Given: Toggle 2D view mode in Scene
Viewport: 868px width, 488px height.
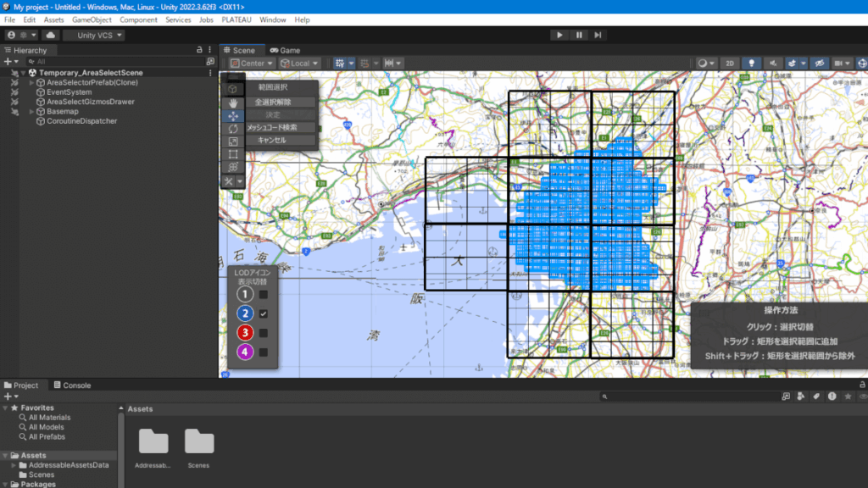Looking at the screenshot, I should [729, 64].
